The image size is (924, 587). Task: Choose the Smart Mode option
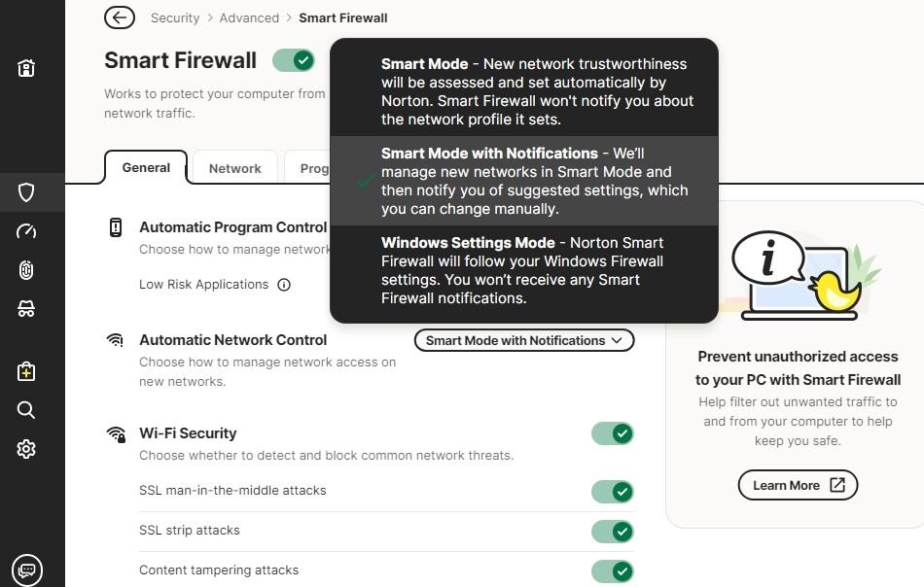(524, 91)
